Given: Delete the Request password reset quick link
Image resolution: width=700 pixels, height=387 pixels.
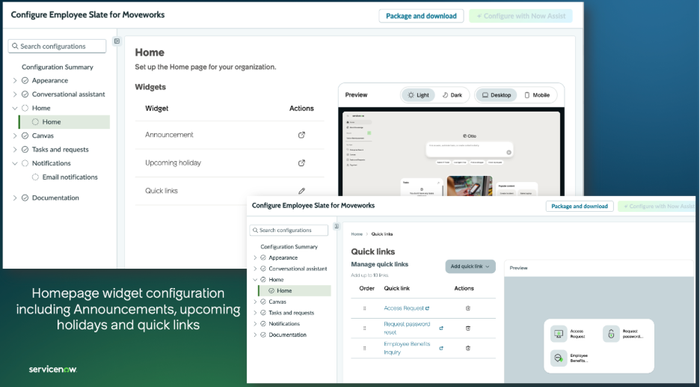Looking at the screenshot, I should point(468,328).
